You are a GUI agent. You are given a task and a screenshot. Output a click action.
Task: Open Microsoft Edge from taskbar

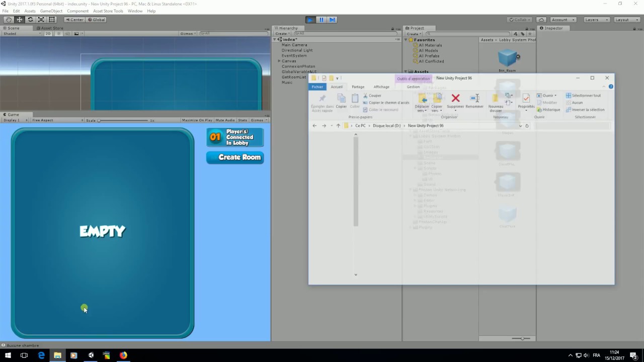click(x=41, y=355)
